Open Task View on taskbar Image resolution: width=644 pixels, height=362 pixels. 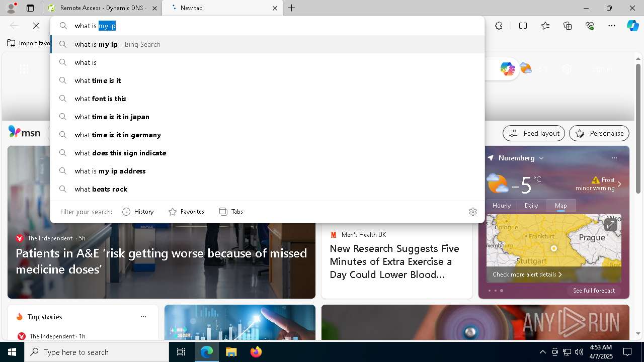pos(181,352)
